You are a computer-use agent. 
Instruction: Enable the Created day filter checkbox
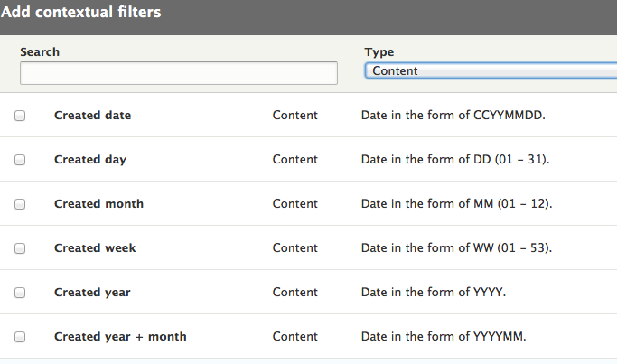pos(20,160)
